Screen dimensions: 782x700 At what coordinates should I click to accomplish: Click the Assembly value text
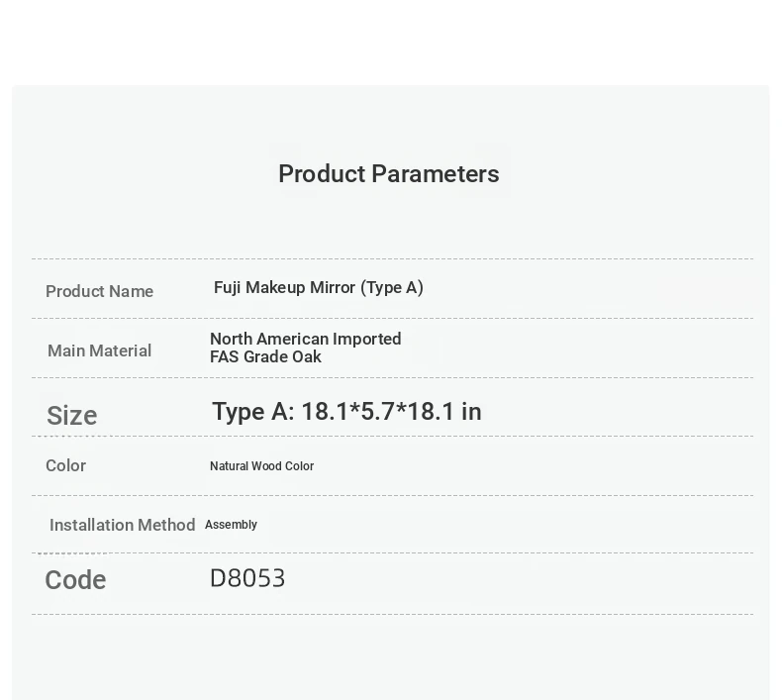tap(231, 525)
